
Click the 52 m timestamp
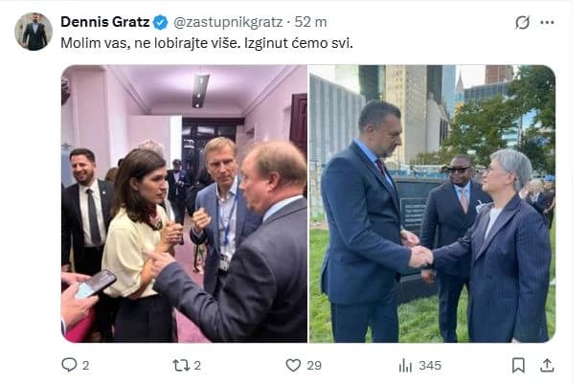tap(310, 21)
